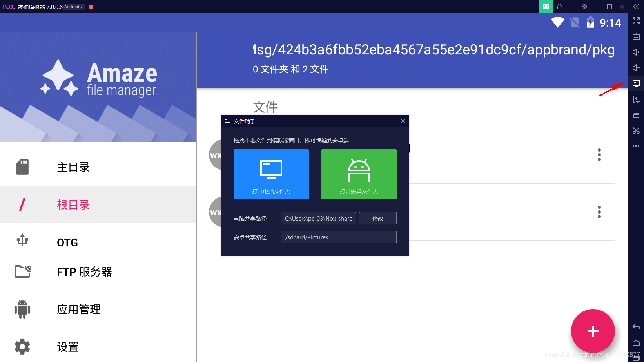Collapse the toolbar with double-chevron icon
This screenshot has width=644, height=362.
tap(636, 6)
